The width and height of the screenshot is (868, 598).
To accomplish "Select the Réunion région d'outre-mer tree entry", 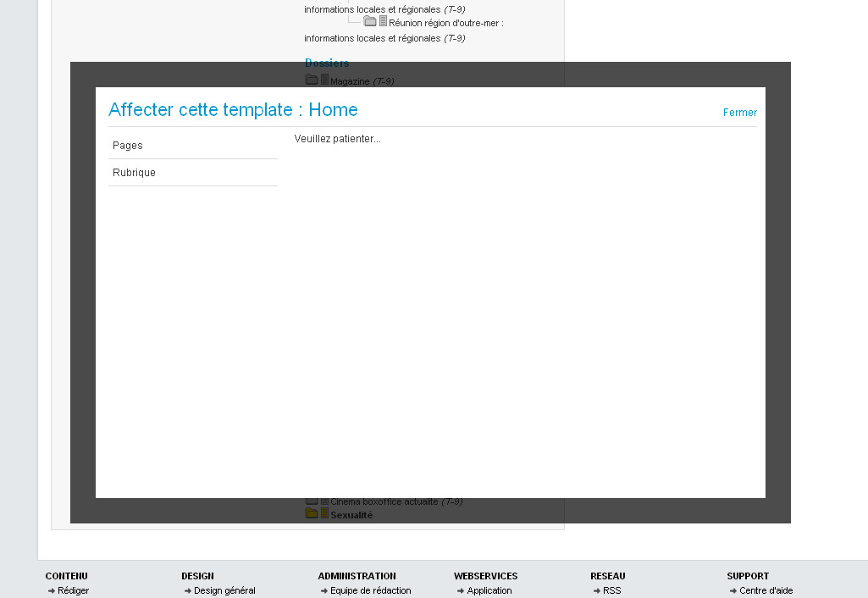I will [x=445, y=24].
